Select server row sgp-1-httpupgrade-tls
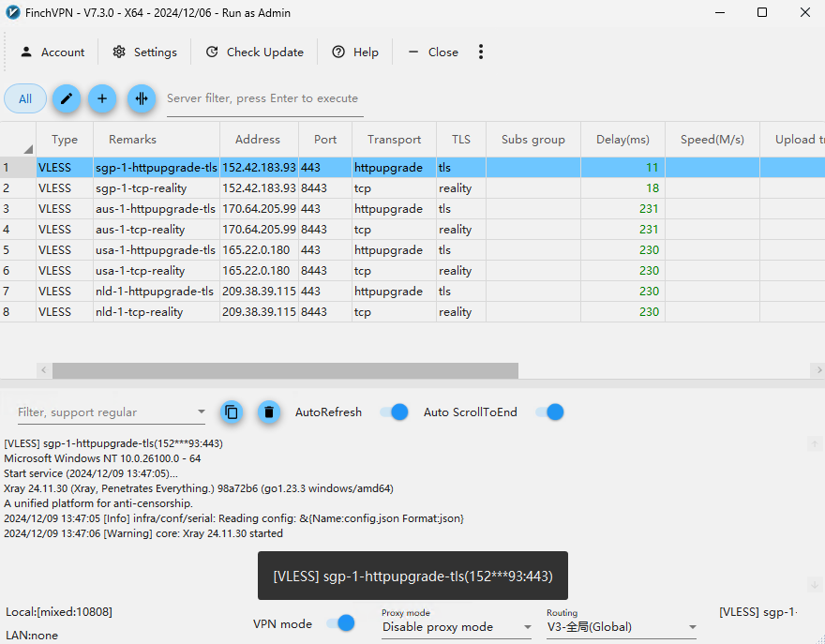The width and height of the screenshot is (825, 644). pyautogui.click(x=412, y=167)
